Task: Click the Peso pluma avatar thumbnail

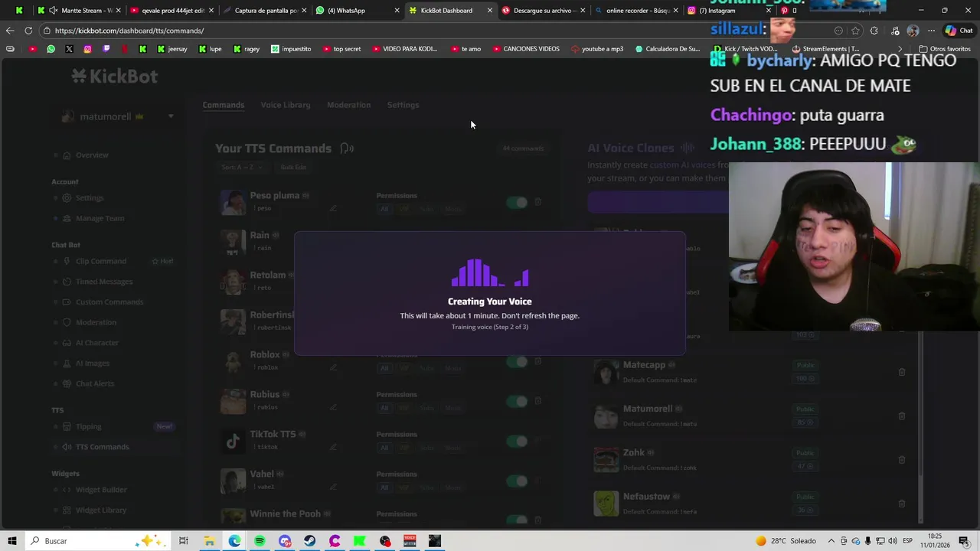Action: coord(233,202)
